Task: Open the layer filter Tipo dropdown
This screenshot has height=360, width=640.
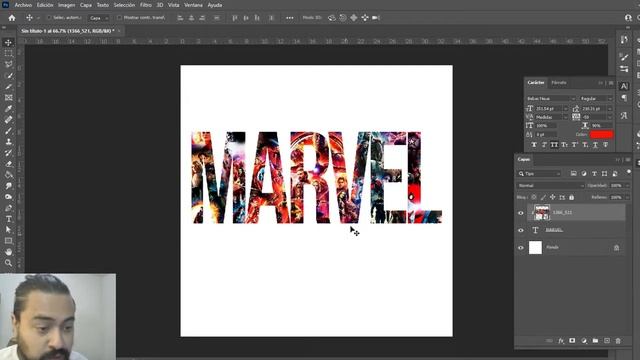Action: pos(539,174)
